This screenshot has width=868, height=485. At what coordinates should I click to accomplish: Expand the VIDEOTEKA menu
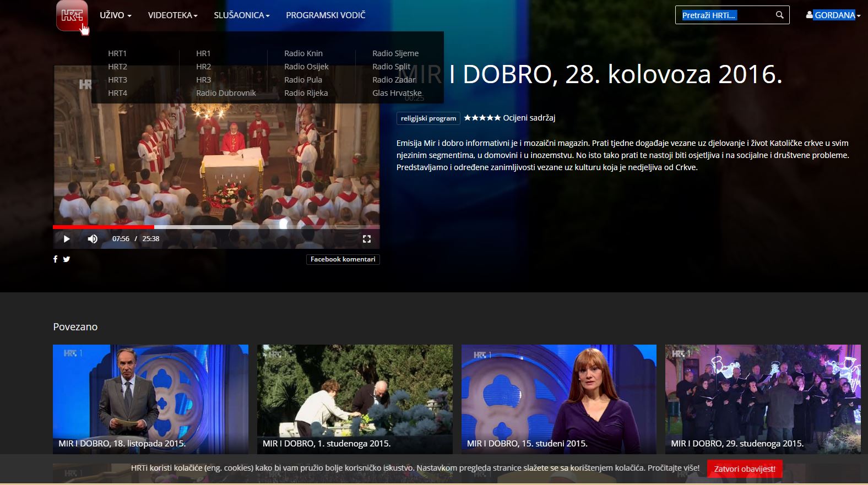tap(172, 15)
